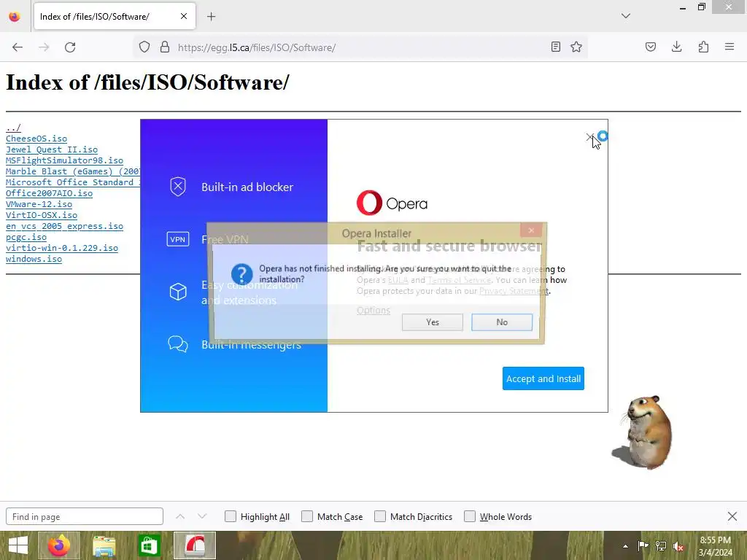Open File Explorer from the taskbar
Screen dimensions: 747x560
click(x=104, y=545)
